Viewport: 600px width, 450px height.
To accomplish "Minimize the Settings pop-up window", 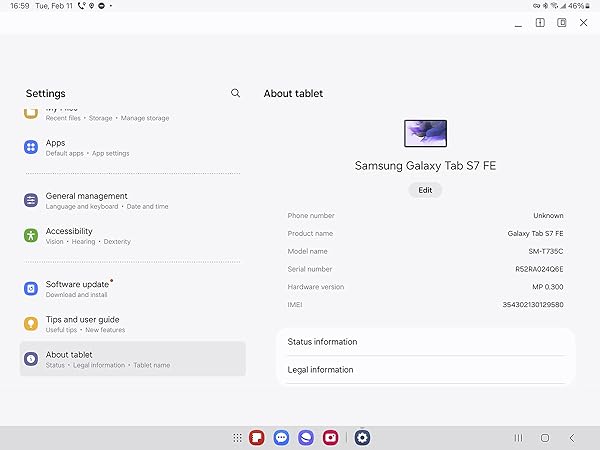I will click(518, 24).
